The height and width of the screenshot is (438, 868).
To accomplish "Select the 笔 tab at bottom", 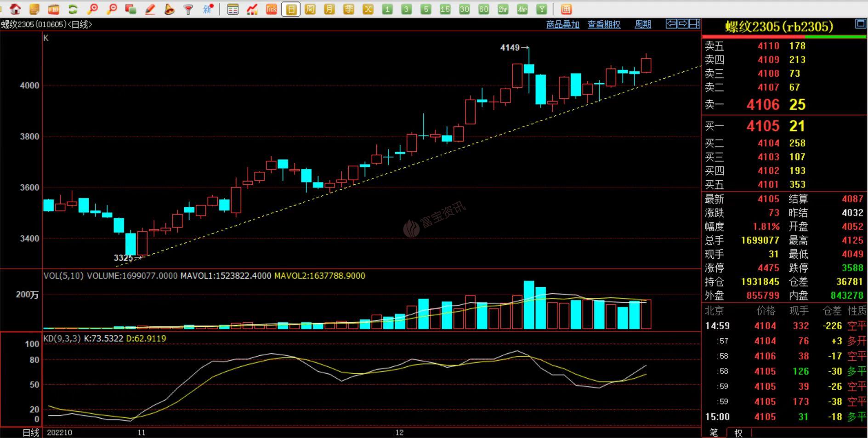I will (714, 432).
